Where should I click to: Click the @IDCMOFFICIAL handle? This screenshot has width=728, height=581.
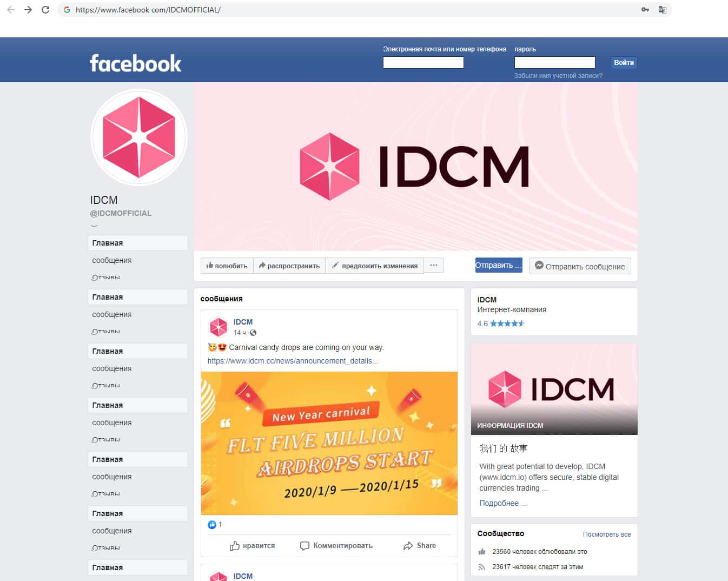(121, 213)
